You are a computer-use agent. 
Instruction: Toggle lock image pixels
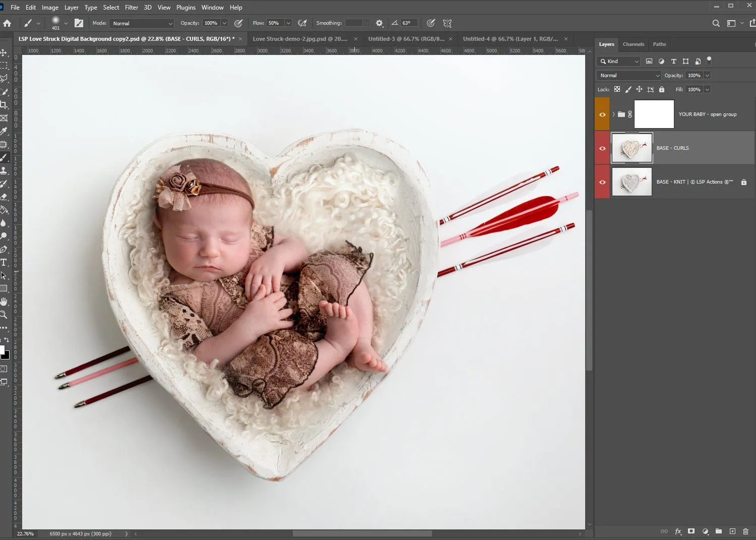628,89
